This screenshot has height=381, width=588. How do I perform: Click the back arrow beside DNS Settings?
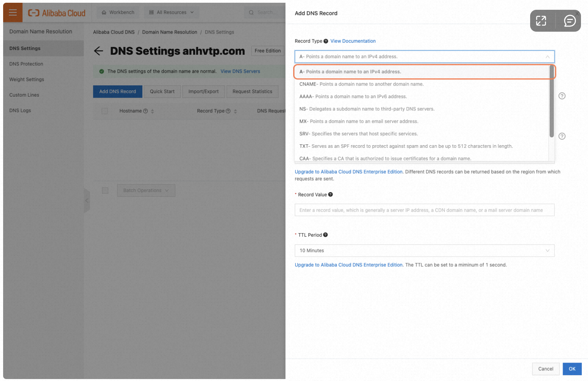(99, 51)
